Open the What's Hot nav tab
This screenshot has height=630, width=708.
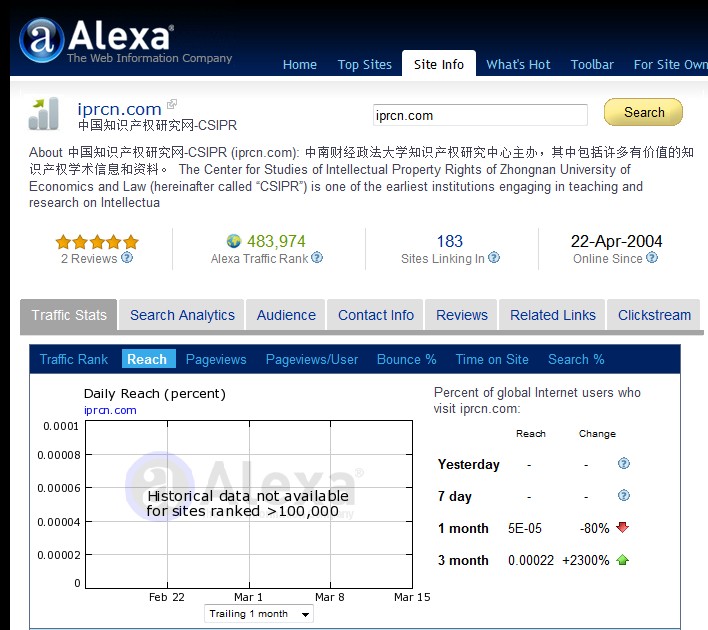(518, 65)
